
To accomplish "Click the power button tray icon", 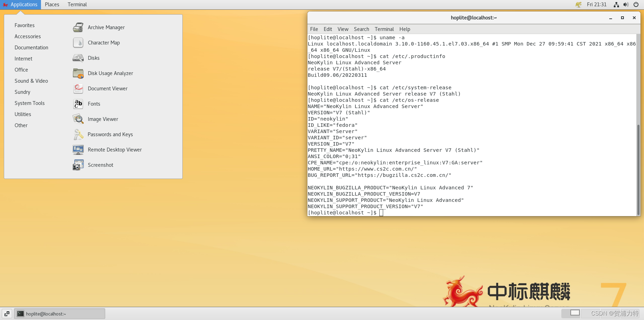I will coord(636,5).
